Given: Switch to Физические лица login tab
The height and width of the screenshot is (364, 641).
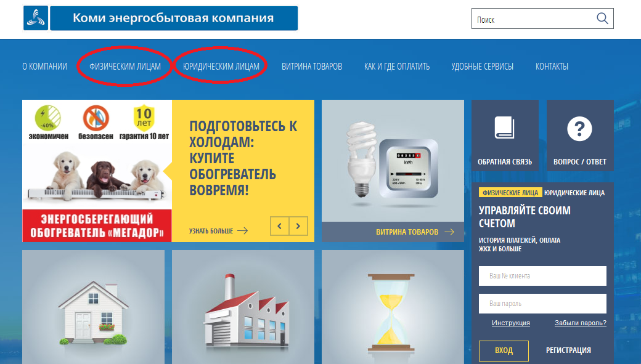Looking at the screenshot, I should pos(510,193).
